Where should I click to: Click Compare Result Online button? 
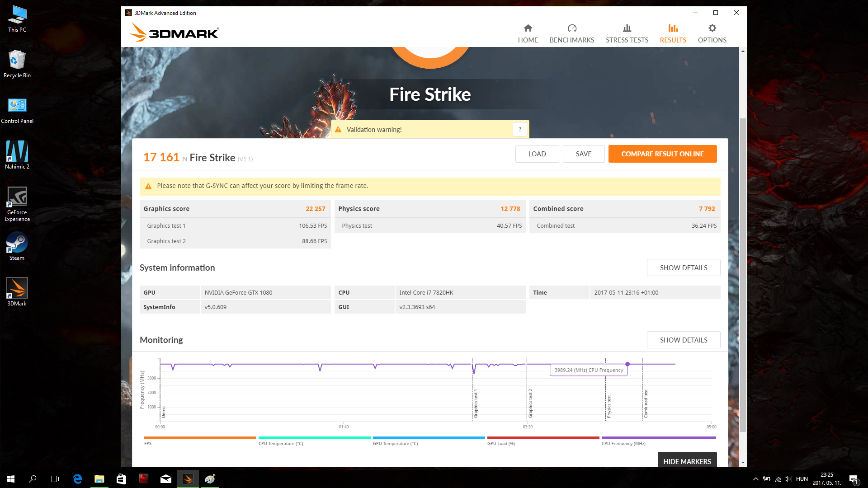tap(662, 154)
